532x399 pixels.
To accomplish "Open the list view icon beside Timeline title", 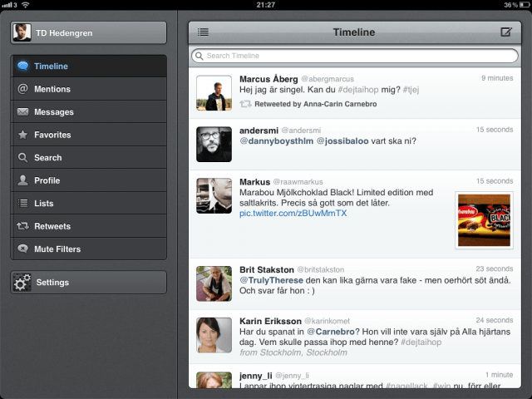I will click(x=203, y=32).
